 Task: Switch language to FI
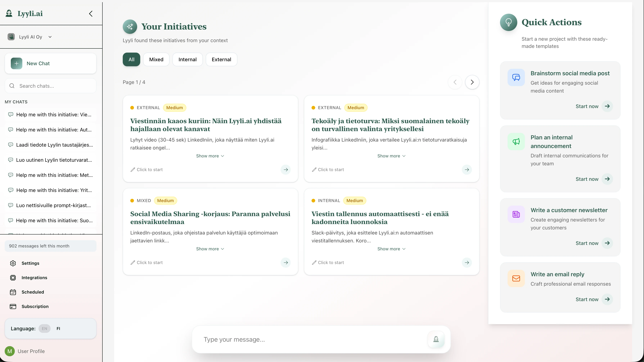58,329
